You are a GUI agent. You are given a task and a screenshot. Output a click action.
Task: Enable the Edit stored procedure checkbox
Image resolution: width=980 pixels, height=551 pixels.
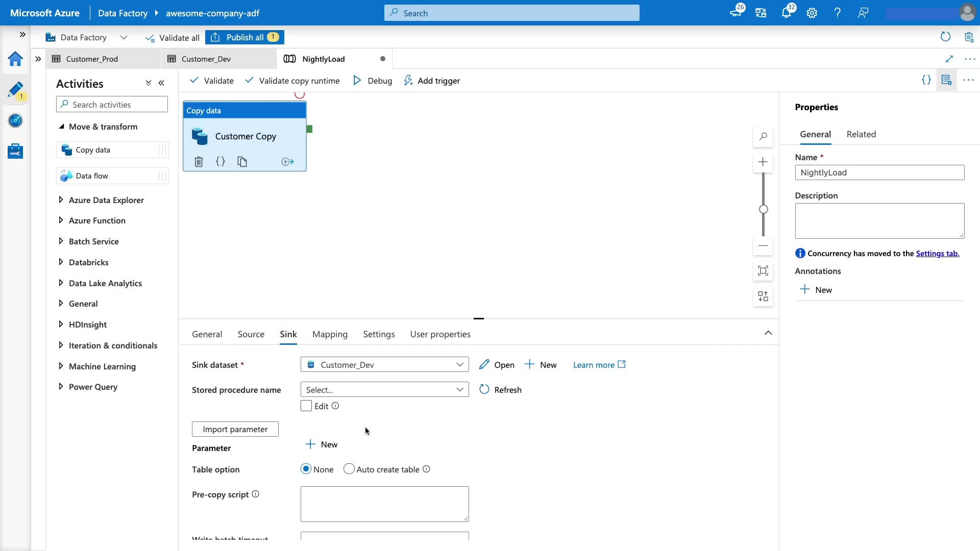306,406
